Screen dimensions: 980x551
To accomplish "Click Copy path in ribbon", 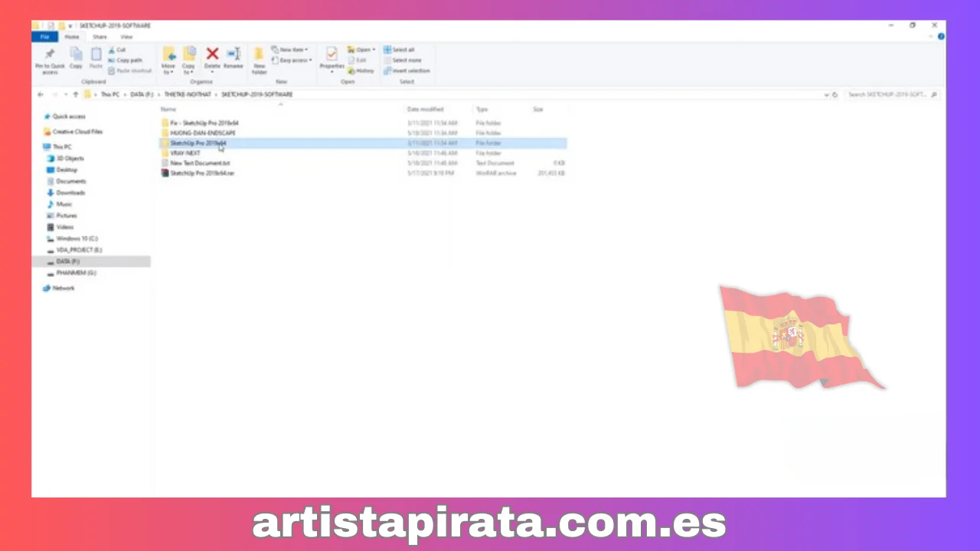I will point(125,60).
